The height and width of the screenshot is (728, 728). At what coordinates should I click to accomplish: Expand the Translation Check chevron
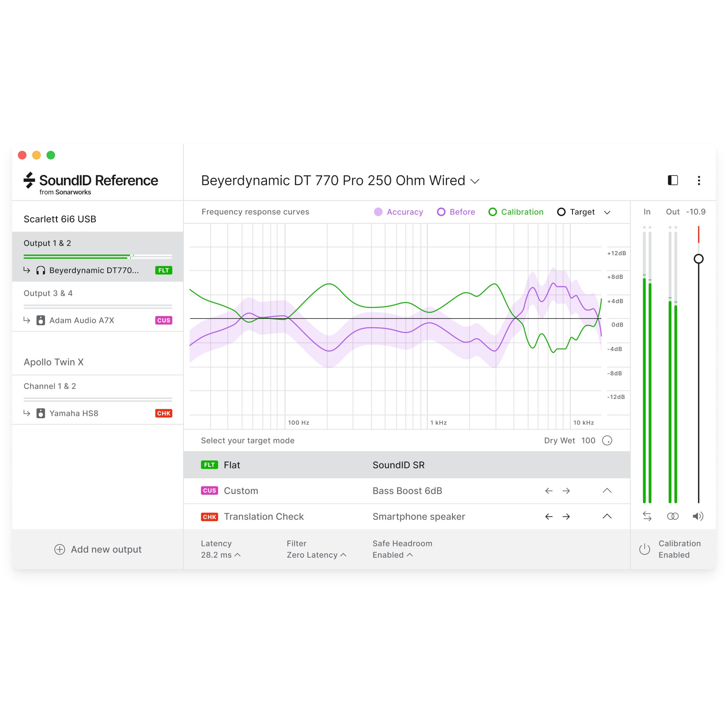607,517
